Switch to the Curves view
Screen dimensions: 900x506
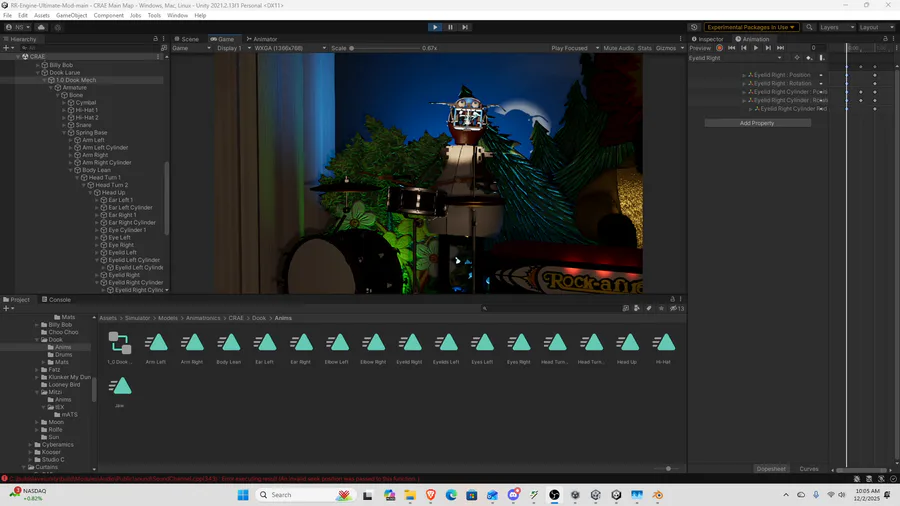click(809, 469)
